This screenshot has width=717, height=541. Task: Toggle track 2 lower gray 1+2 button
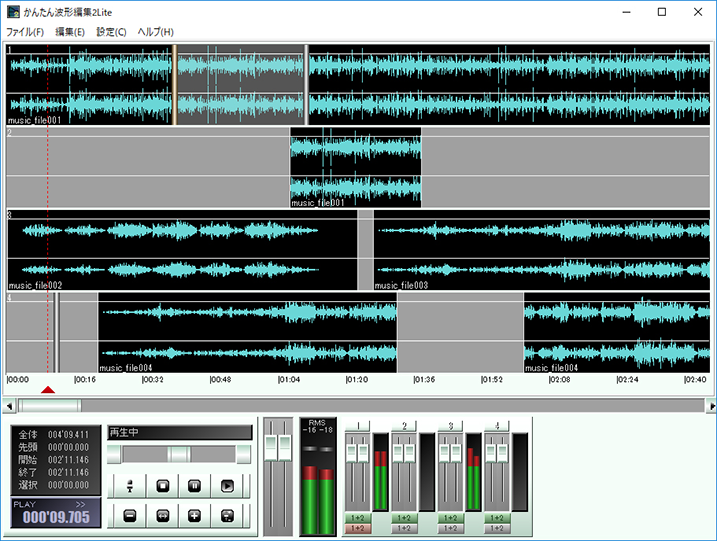click(x=404, y=529)
